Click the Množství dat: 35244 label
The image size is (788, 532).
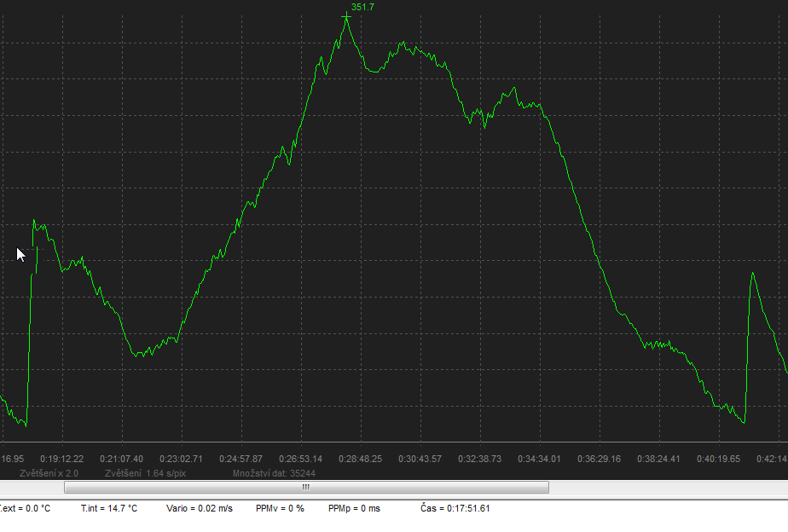click(x=274, y=473)
